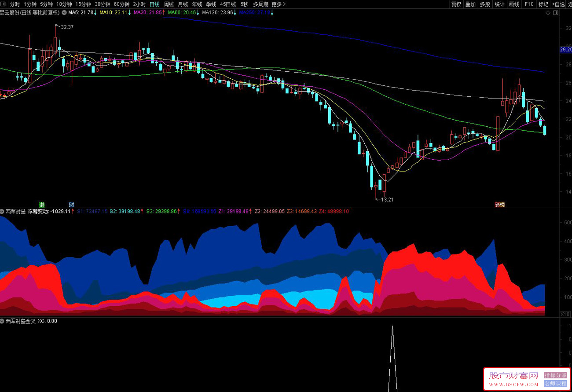
Task: Click the blue 财 marker on the chart
Action: 71,205
